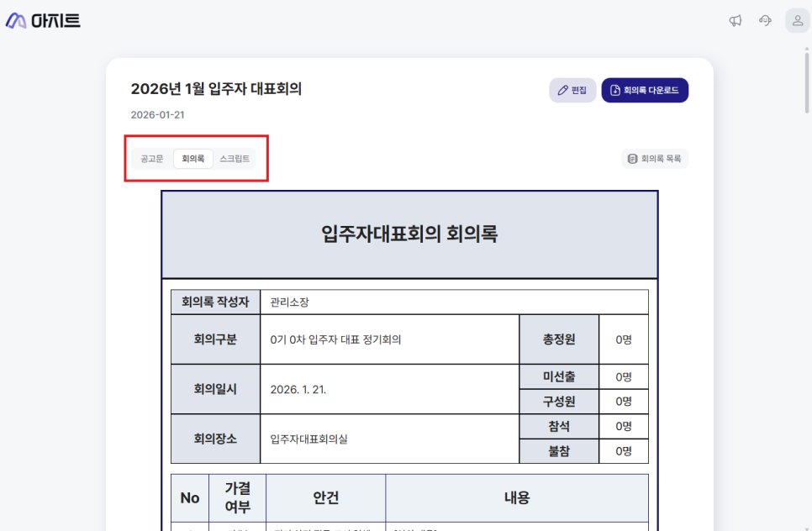Image resolution: width=812 pixels, height=531 pixels.
Task: Click the No column header
Action: click(190, 498)
